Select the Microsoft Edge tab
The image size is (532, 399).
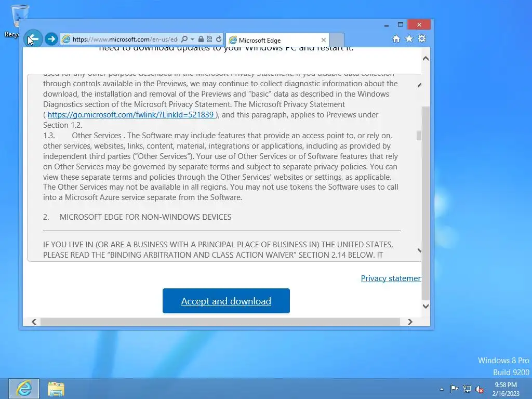(x=277, y=40)
